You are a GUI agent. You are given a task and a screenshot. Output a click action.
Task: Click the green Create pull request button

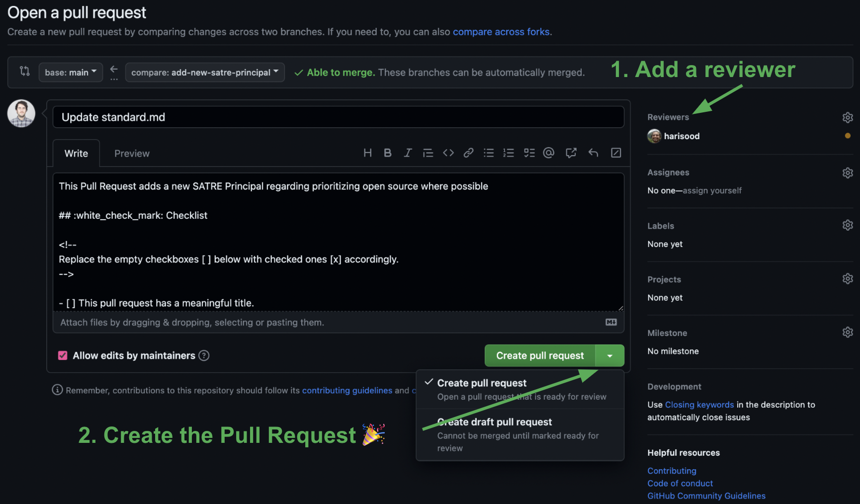click(x=540, y=356)
